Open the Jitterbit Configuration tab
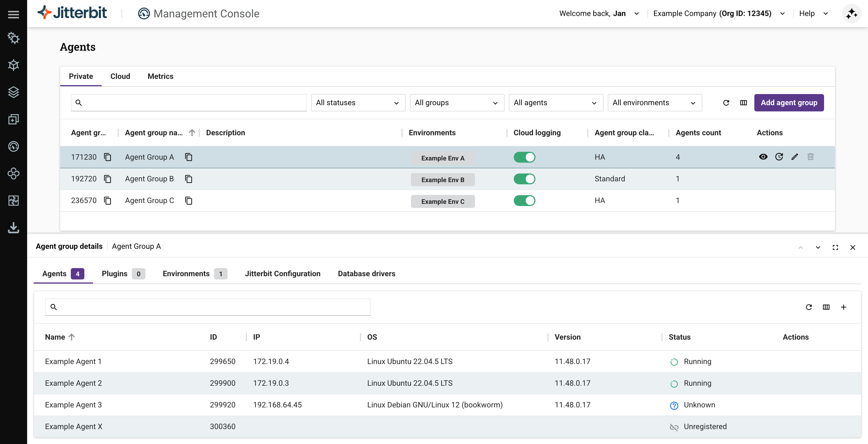This screenshot has height=444, width=868. coord(282,274)
